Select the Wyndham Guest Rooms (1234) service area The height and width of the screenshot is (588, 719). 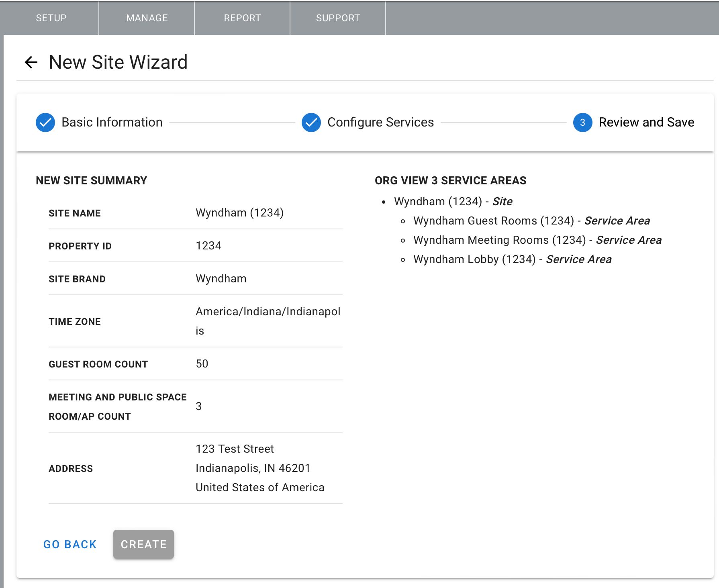coord(531,220)
